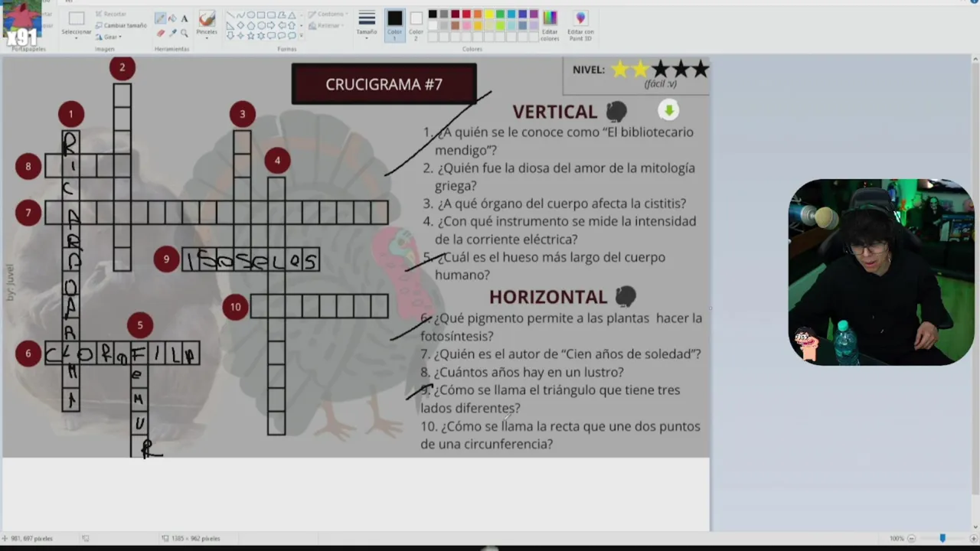980x551 pixels.
Task: Choose the Triangle shape
Action: coord(292,15)
